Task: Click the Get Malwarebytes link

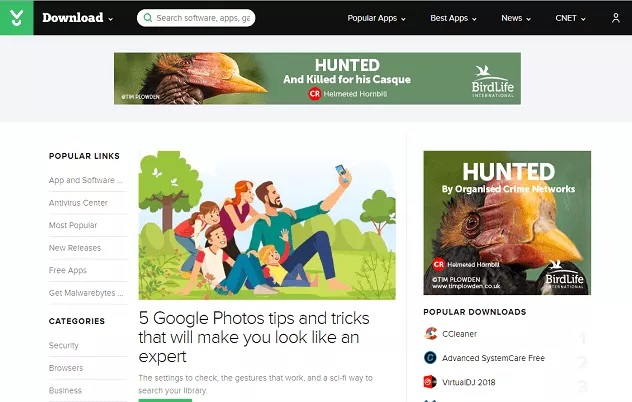Action: (86, 293)
